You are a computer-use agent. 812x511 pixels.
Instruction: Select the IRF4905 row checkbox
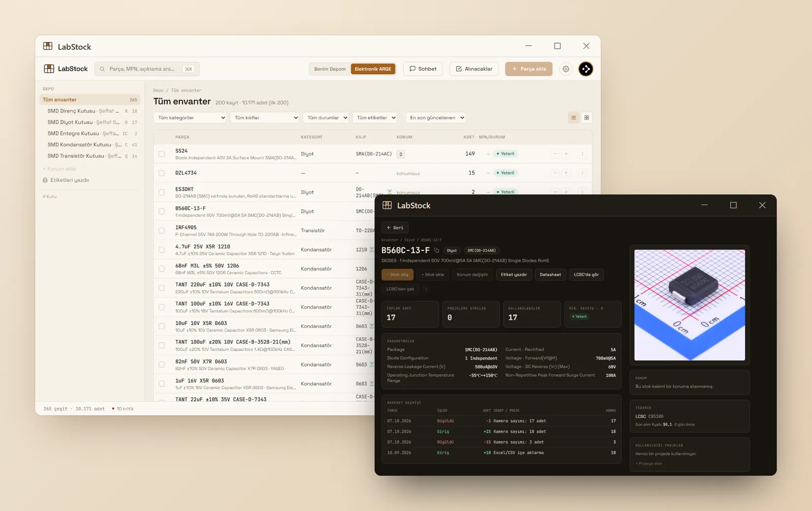pyautogui.click(x=162, y=231)
